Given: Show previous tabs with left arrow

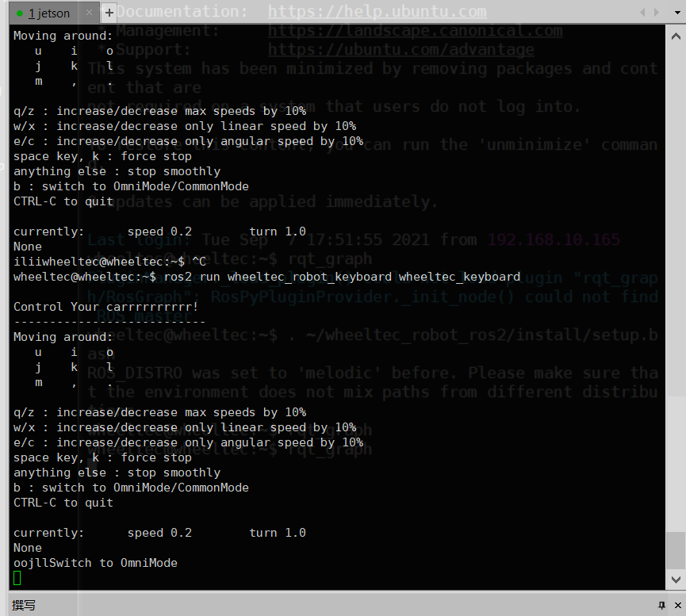Looking at the screenshot, I should 642,12.
